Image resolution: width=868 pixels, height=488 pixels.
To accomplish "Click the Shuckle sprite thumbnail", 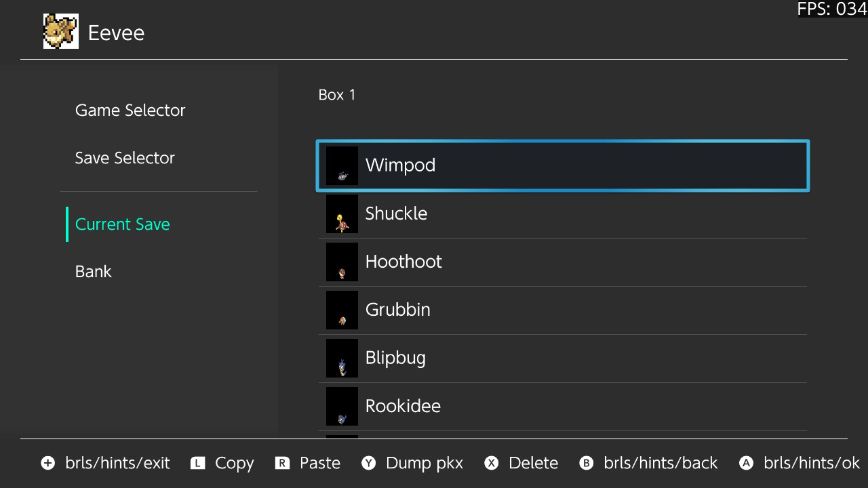I will click(x=342, y=213).
